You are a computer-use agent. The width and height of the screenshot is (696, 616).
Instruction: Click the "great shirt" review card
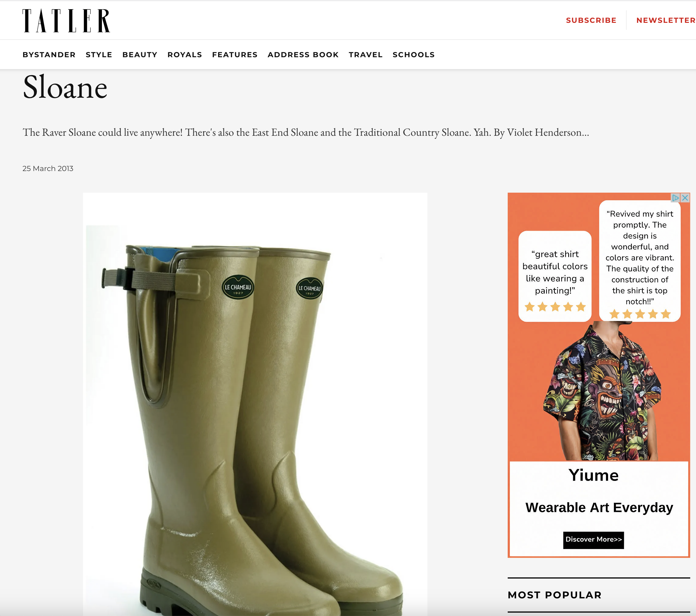click(555, 276)
